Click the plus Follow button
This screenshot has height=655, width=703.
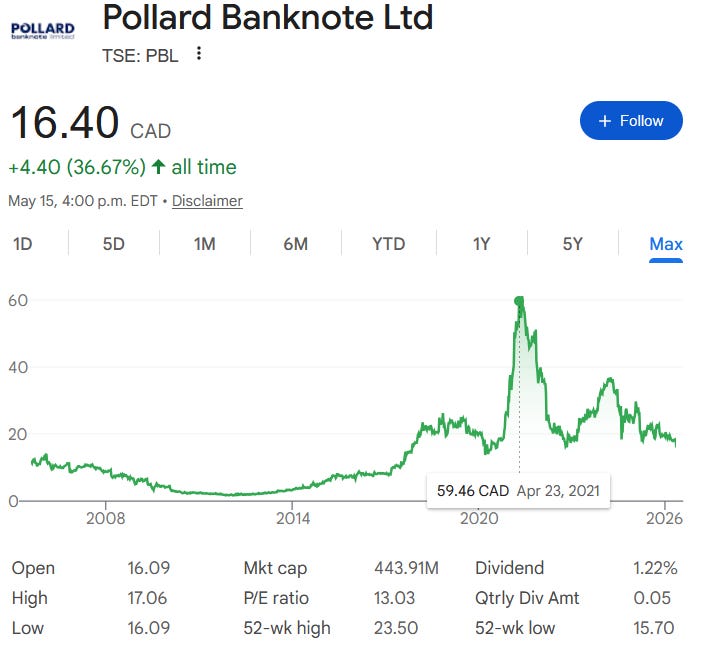pos(631,121)
